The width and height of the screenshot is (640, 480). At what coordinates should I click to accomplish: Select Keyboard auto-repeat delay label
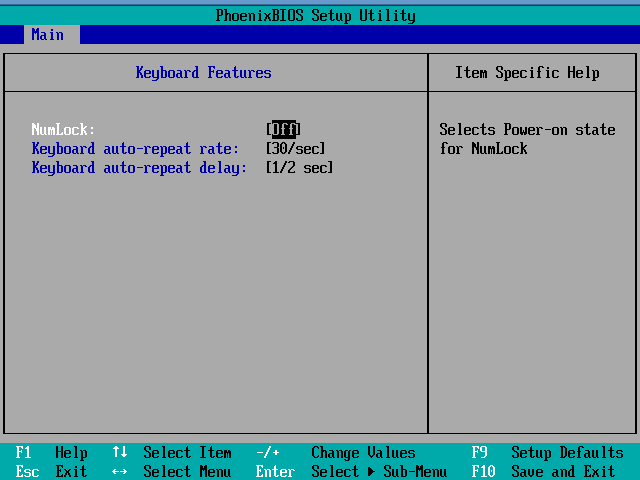coord(139,168)
